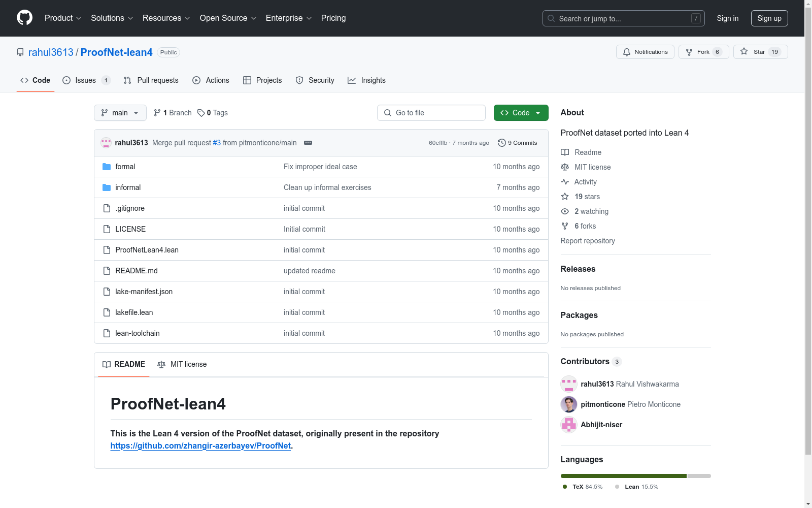Switch to the Issues tab
The width and height of the screenshot is (812, 508).
tap(86, 80)
